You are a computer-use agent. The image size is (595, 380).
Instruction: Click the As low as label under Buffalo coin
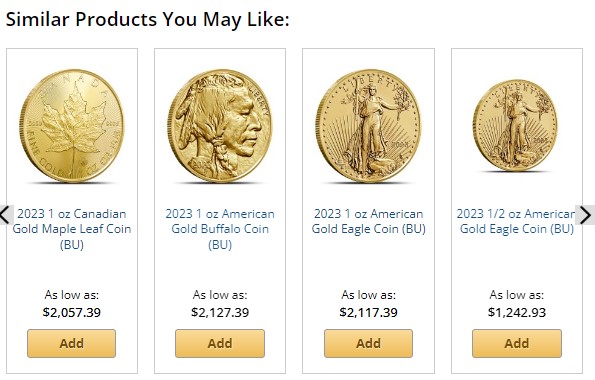[220, 295]
